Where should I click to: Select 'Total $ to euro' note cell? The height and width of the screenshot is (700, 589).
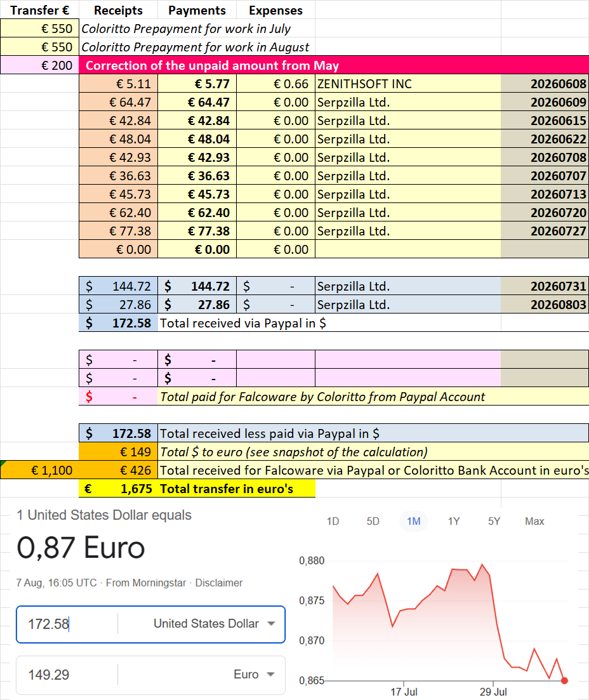(x=373, y=452)
